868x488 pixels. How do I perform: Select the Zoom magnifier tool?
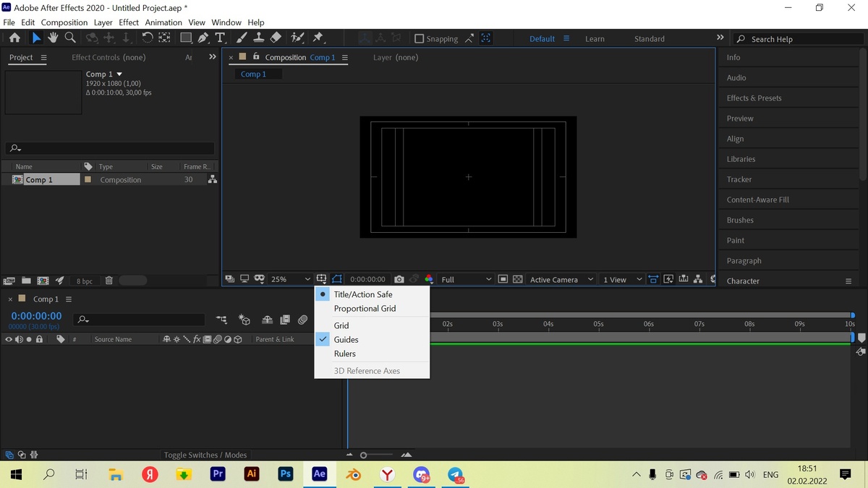[x=70, y=38]
